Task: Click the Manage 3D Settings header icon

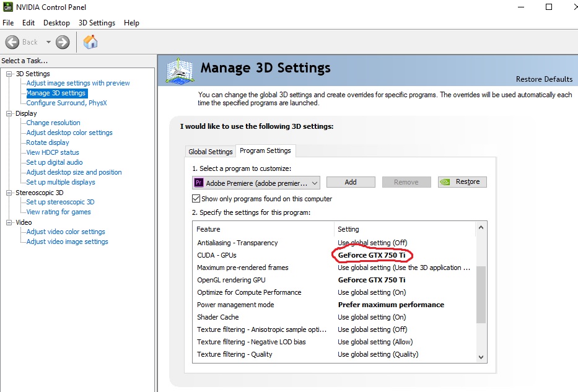Action: coord(180,71)
